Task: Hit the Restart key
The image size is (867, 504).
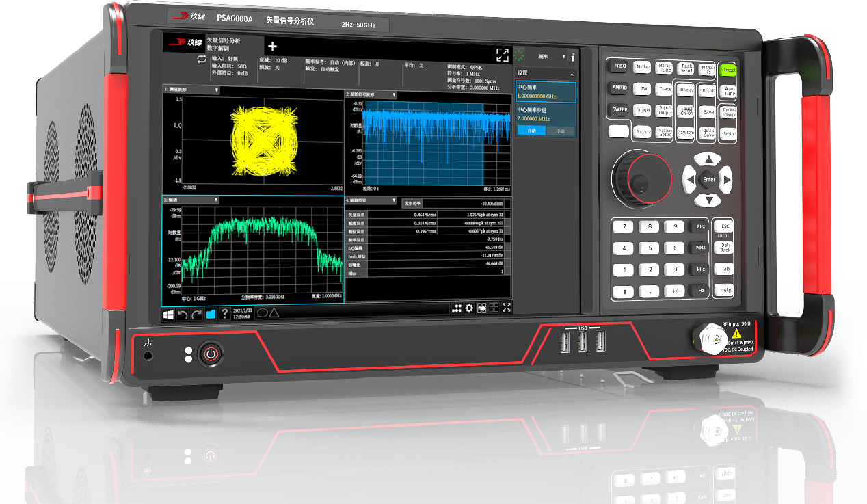Action: (x=729, y=133)
